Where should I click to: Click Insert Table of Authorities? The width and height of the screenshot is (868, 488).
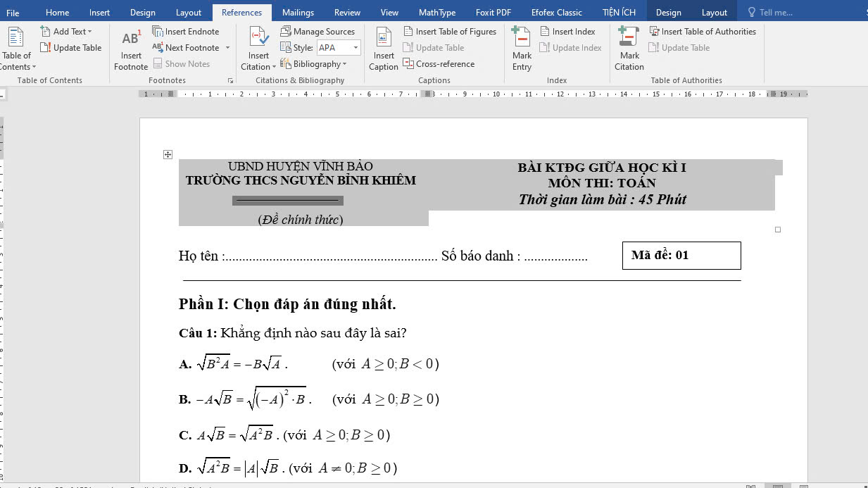702,32
